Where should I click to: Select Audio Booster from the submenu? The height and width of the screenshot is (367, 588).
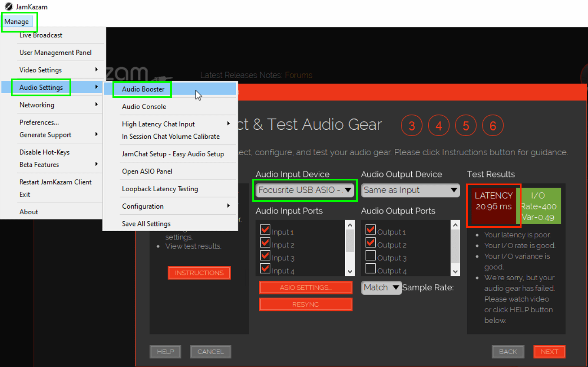tap(142, 89)
